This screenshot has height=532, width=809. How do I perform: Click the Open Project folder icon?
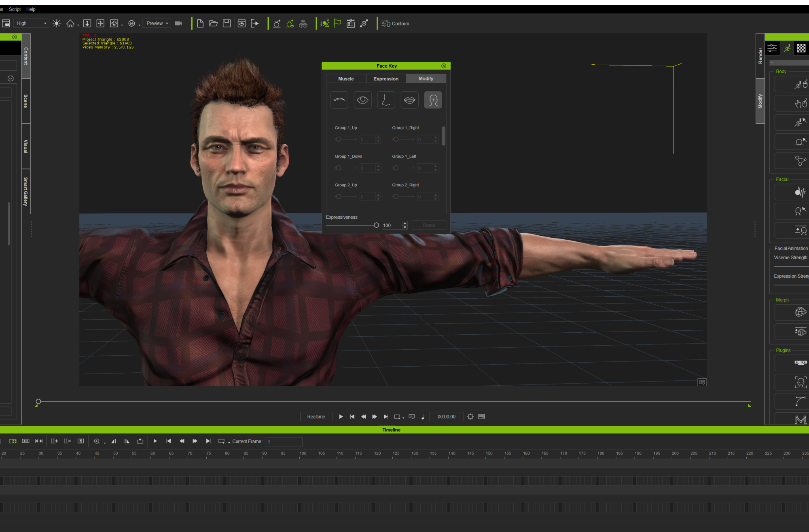click(x=213, y=23)
